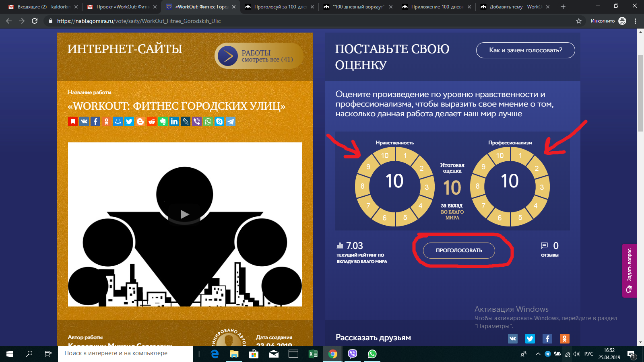
Task: Click the Viber share icon
Action: 197,121
